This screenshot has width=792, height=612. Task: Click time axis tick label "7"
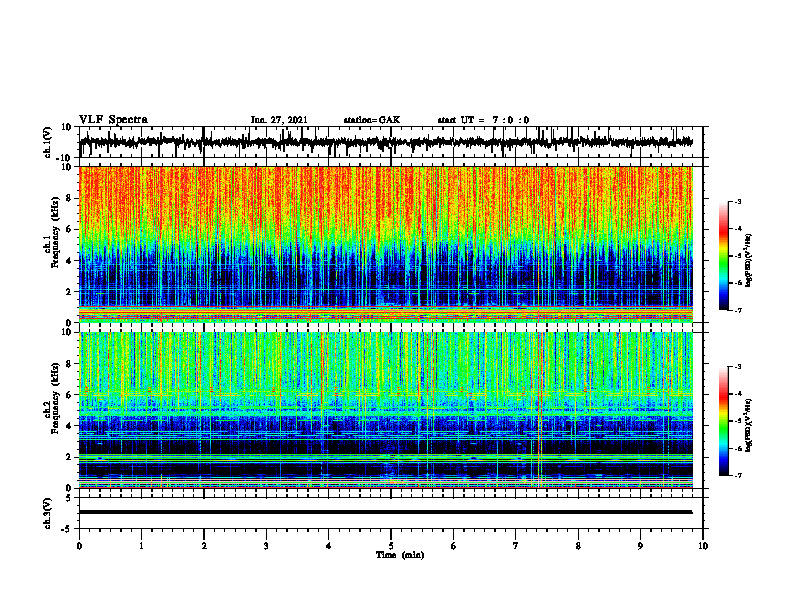[x=516, y=546]
